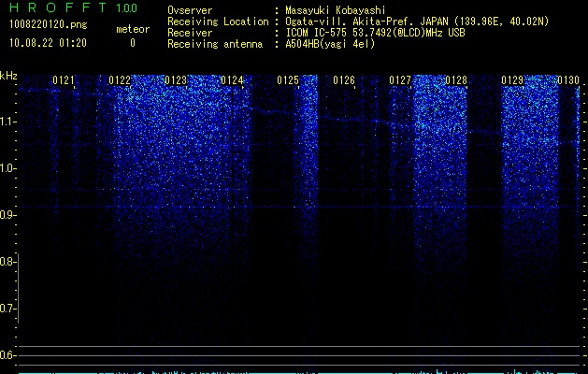Click the HROFFT title text
Image resolution: width=588 pixels, height=374 pixels.
[x=58, y=7]
